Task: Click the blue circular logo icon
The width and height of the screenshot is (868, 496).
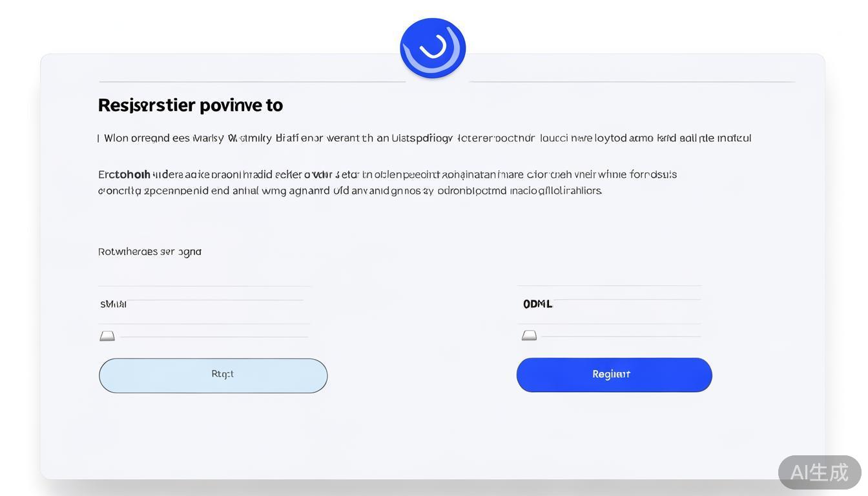Action: [433, 48]
